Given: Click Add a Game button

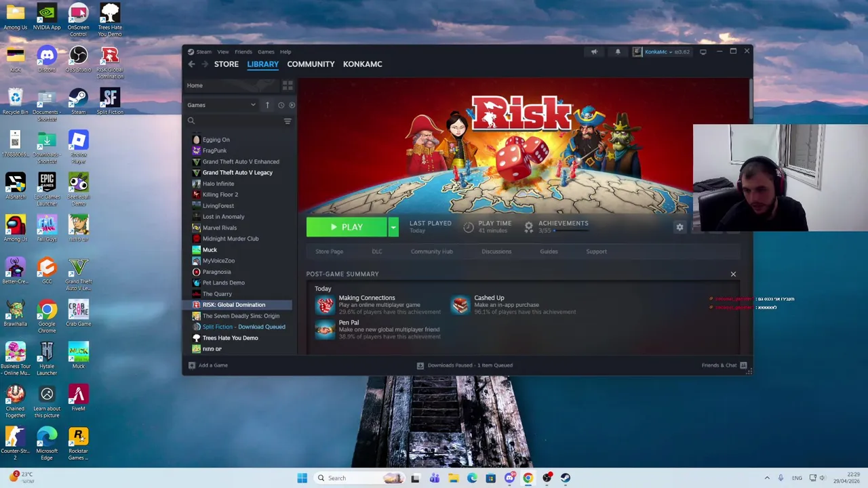Looking at the screenshot, I should pyautogui.click(x=208, y=365).
